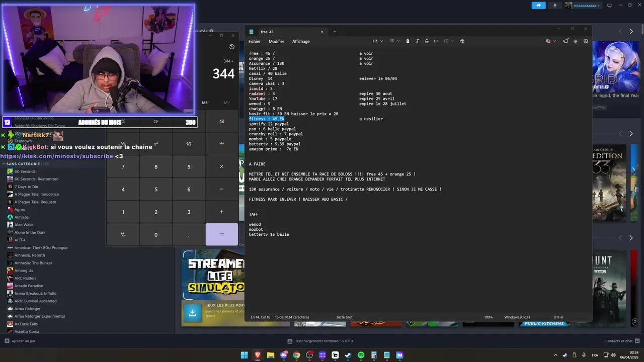Screen dimensions: 644x362
Task: Click Calculator CE button
Action: (x=156, y=121)
